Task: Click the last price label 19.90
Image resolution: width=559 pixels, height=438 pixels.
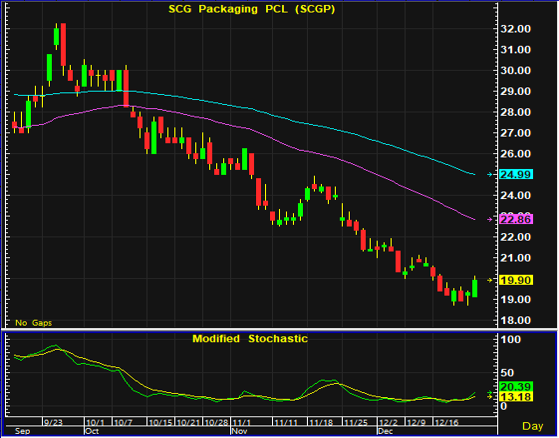Action: tap(516, 280)
